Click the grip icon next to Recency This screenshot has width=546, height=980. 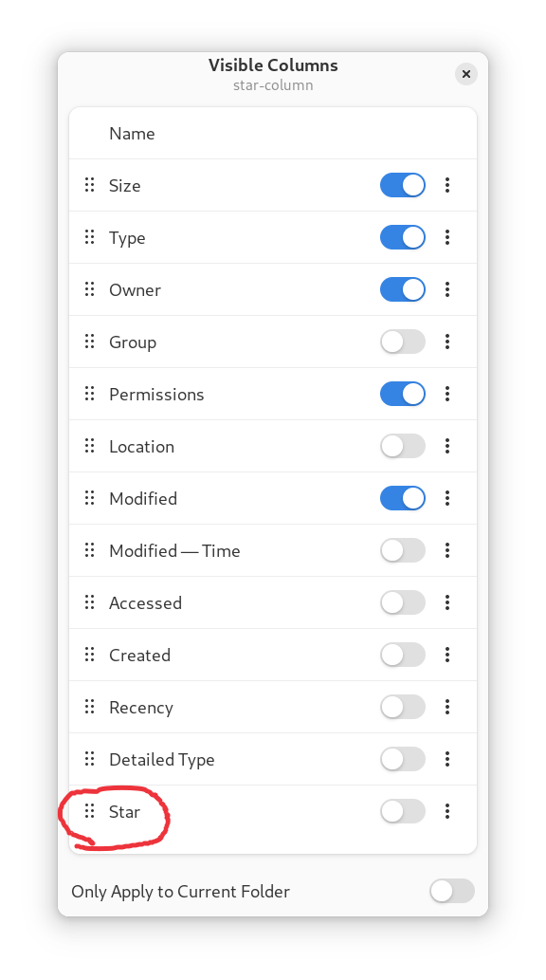pyautogui.click(x=89, y=707)
